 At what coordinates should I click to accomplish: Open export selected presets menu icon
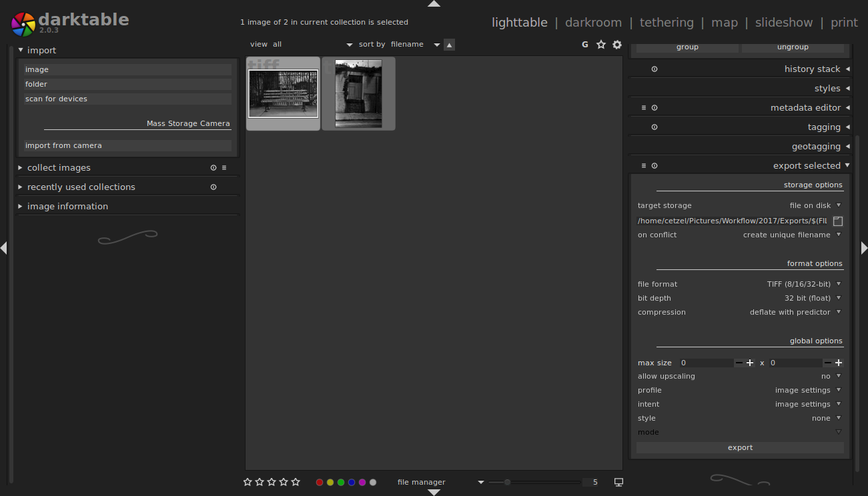(x=644, y=166)
